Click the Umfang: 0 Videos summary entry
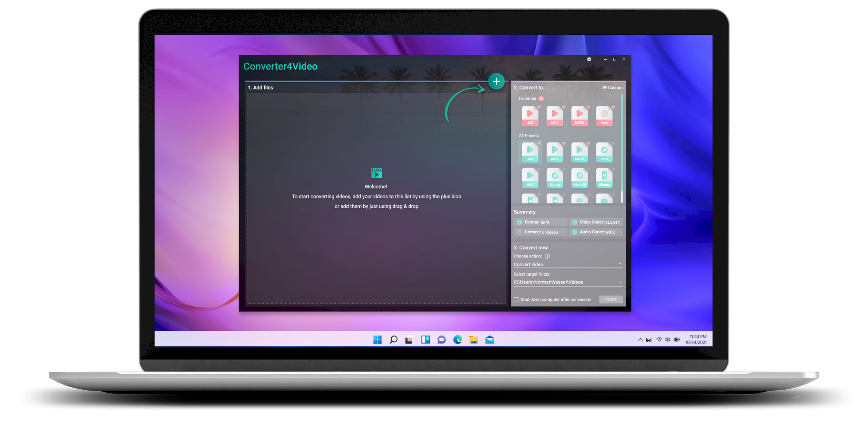Screen dimensions: 868x442 tap(540, 232)
